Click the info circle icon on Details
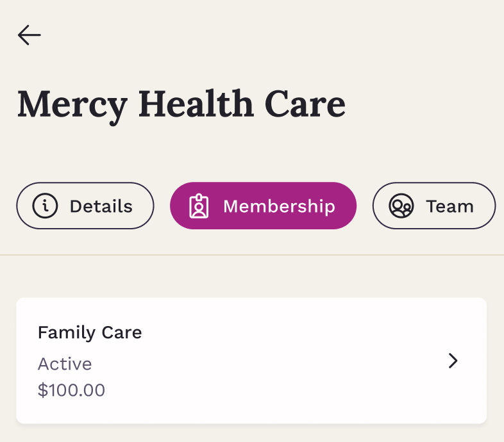The width and height of the screenshot is (504, 442). tap(46, 206)
